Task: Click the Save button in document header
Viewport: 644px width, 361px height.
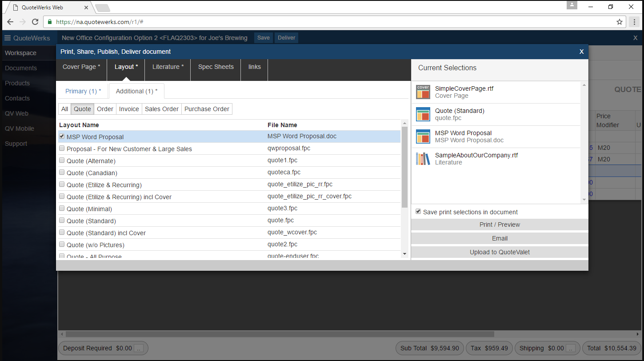Action: [264, 38]
